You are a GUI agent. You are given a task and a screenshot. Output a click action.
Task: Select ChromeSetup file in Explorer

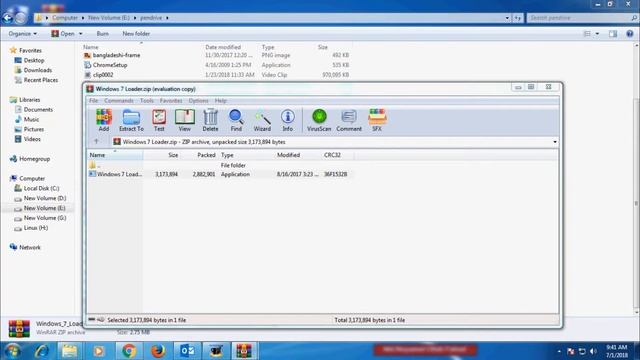110,65
